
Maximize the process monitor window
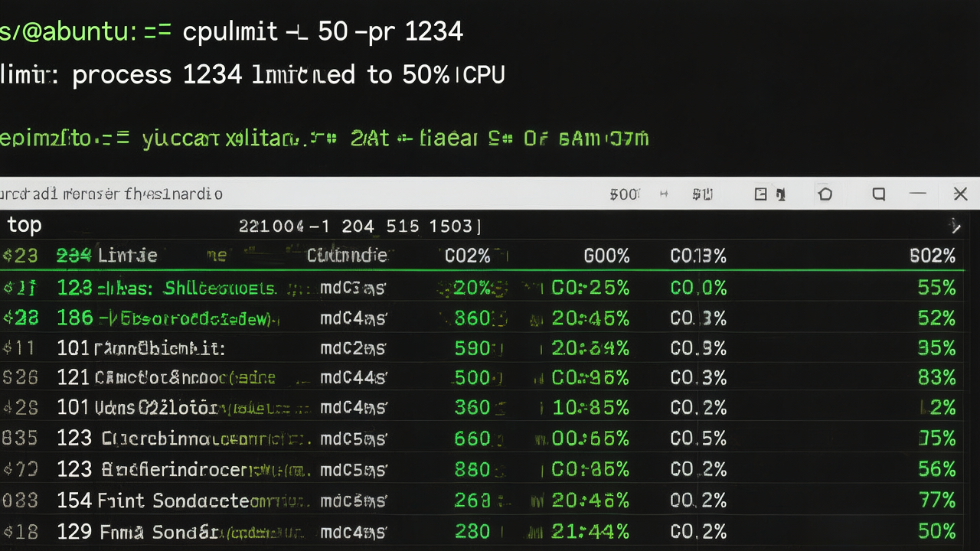point(879,194)
